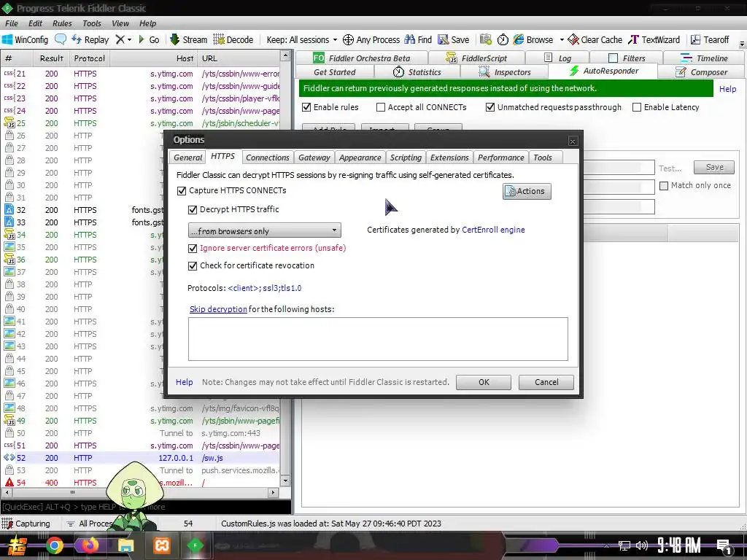Click the Any Process target icon

tap(348, 39)
